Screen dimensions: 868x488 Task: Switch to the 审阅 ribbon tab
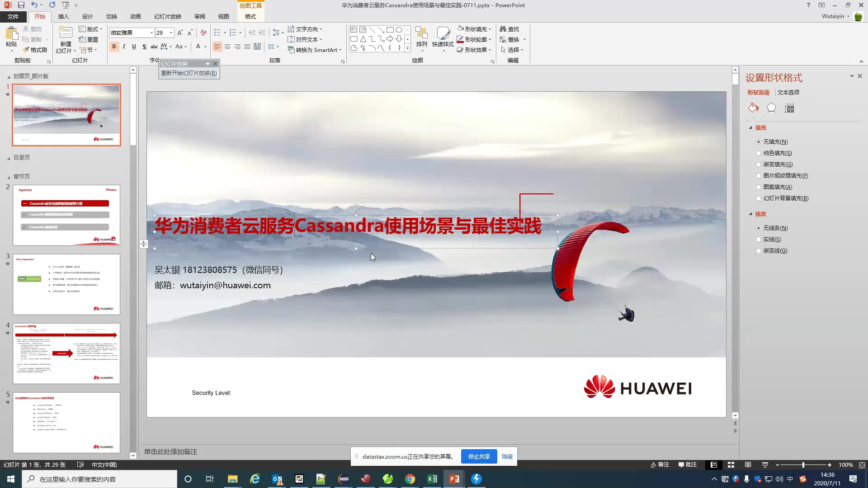pos(199,16)
